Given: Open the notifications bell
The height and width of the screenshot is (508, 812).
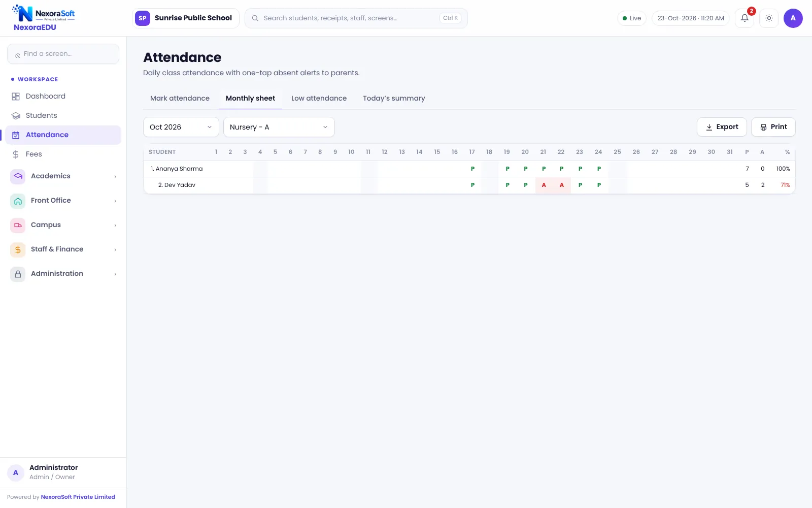Looking at the screenshot, I should (745, 18).
